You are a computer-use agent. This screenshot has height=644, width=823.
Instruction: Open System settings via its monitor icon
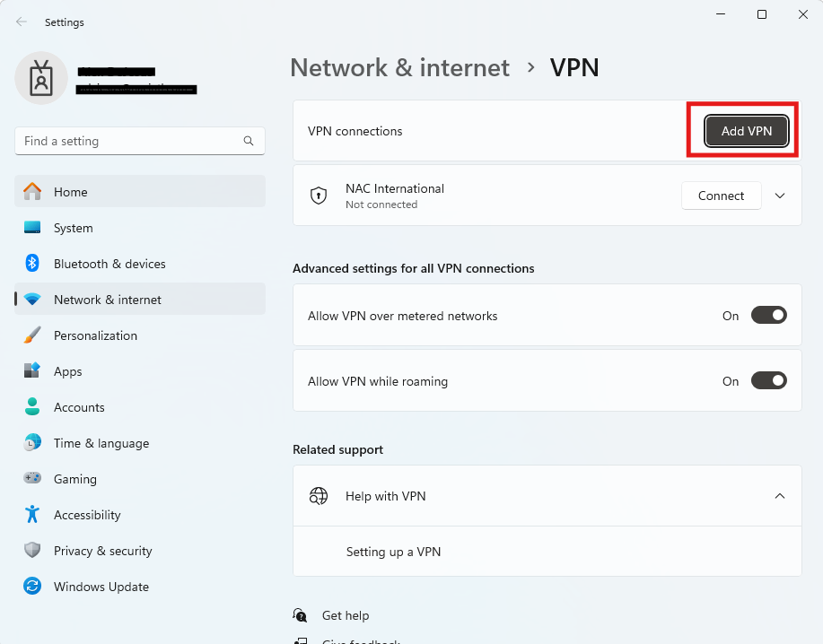(x=33, y=227)
